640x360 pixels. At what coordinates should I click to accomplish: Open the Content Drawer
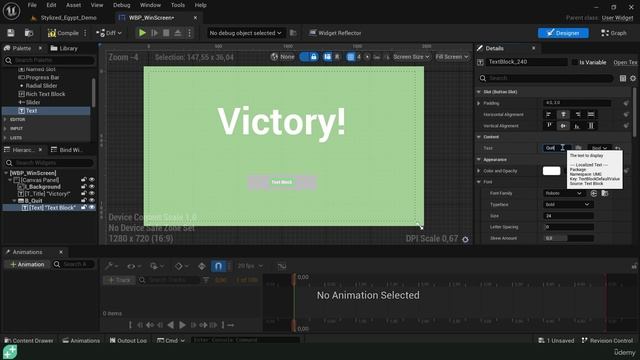tap(29, 340)
